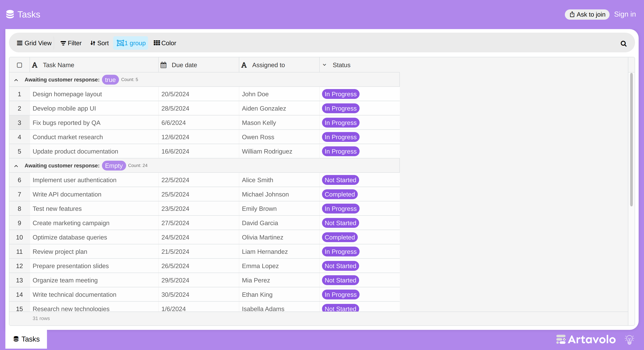The height and width of the screenshot is (350, 644).
Task: Click the 'Empty' group value tag
Action: (114, 166)
